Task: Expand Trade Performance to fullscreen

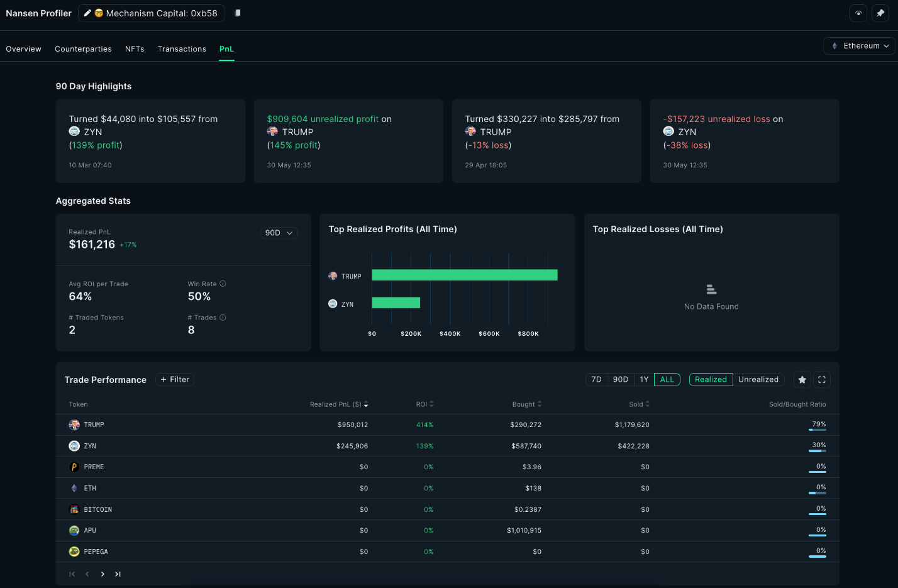Action: point(822,379)
